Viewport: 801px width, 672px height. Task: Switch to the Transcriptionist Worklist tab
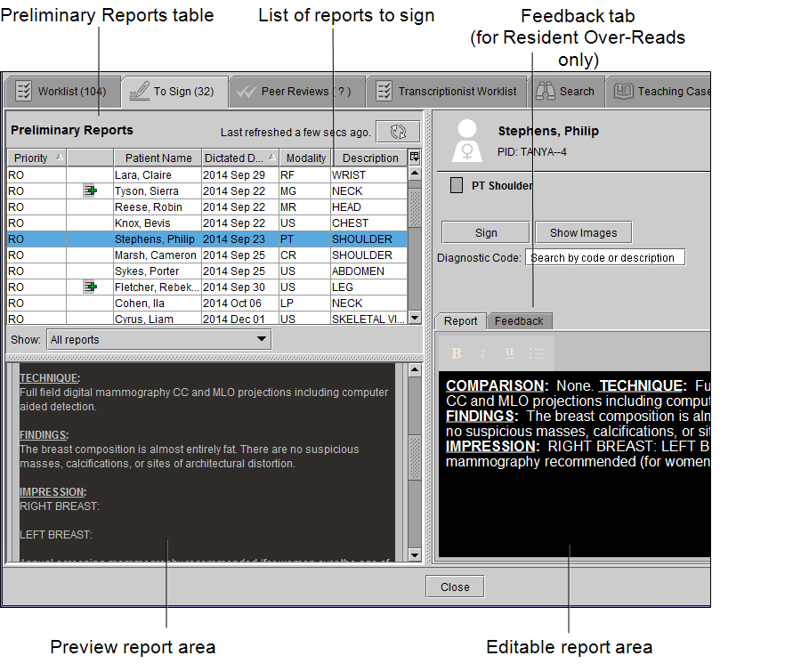point(447,91)
